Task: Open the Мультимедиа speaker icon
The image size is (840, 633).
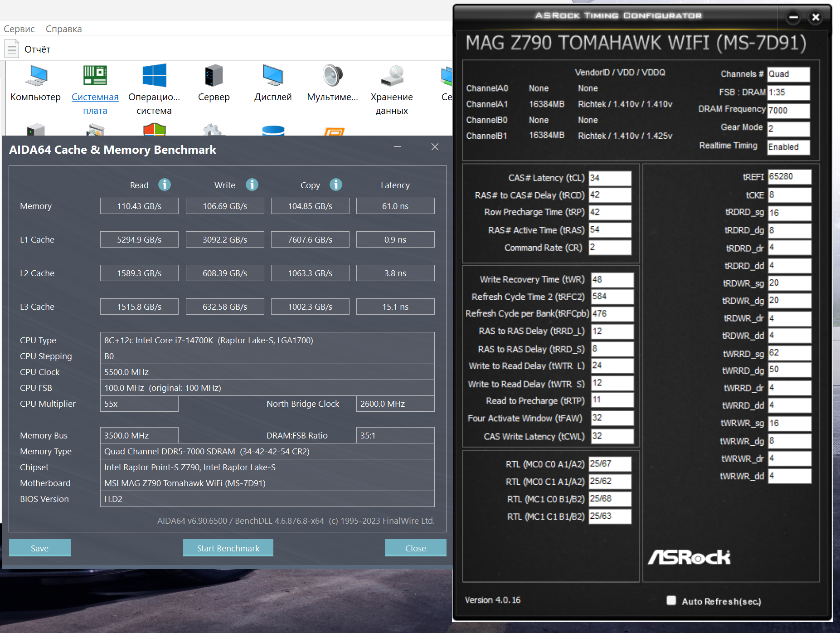Action: [x=332, y=76]
